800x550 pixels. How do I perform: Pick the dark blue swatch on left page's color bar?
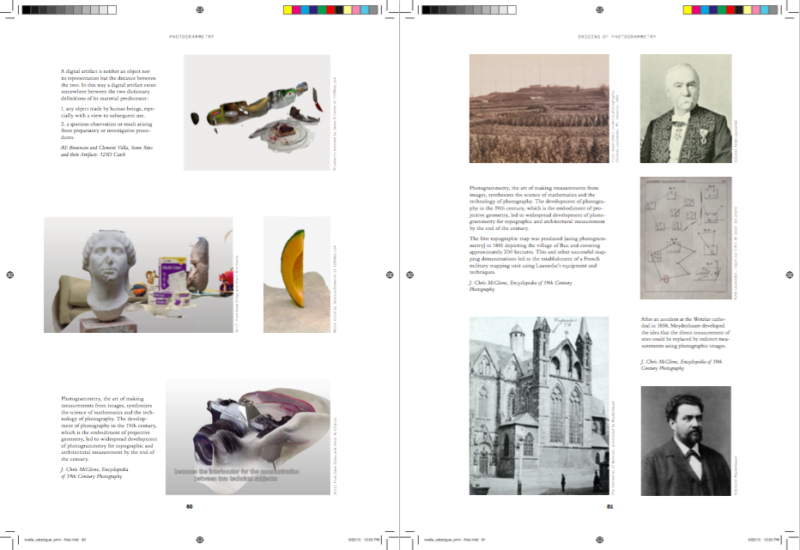(x=313, y=10)
